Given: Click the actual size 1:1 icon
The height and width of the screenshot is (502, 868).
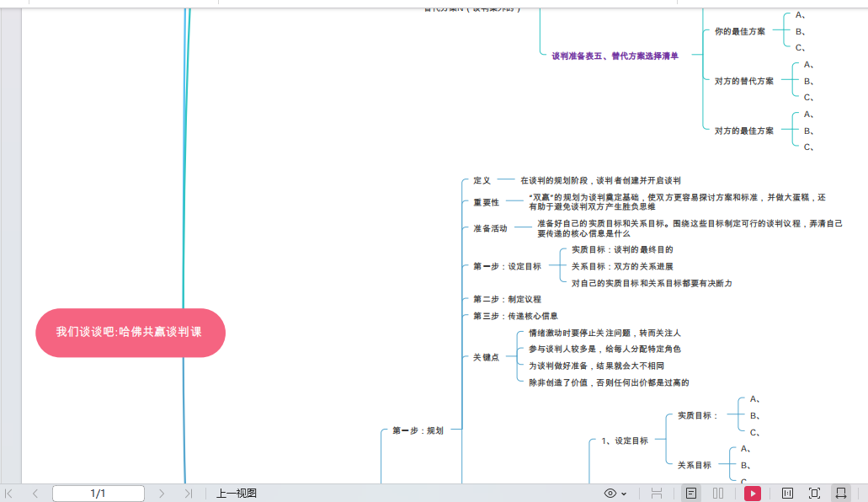Looking at the screenshot, I should 787,493.
